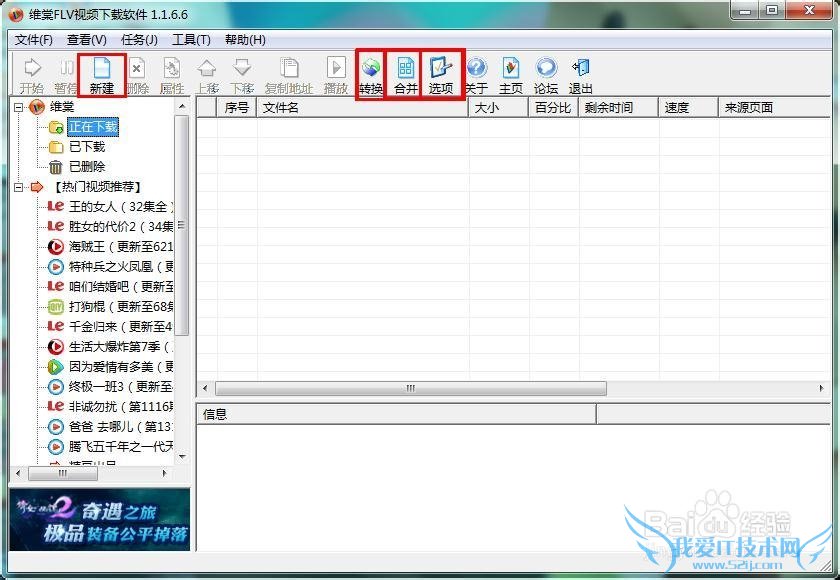The width and height of the screenshot is (840, 580).
Task: Sort list by 来源页面 column header
Action: (775, 108)
